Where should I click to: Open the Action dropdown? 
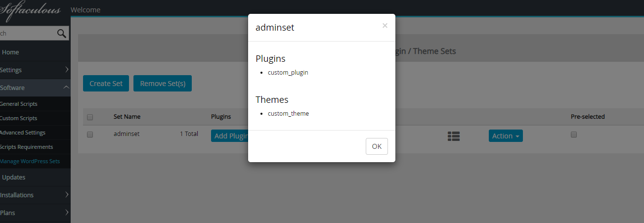click(506, 136)
